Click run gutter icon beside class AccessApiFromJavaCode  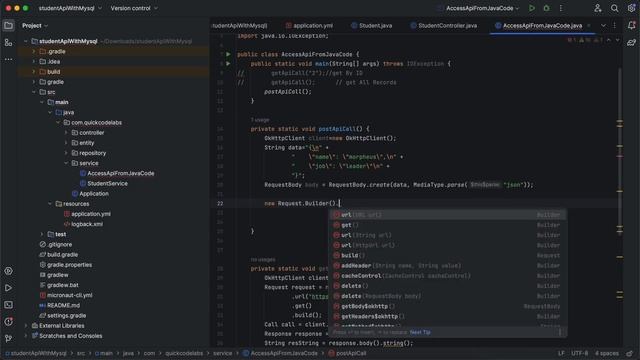point(228,54)
